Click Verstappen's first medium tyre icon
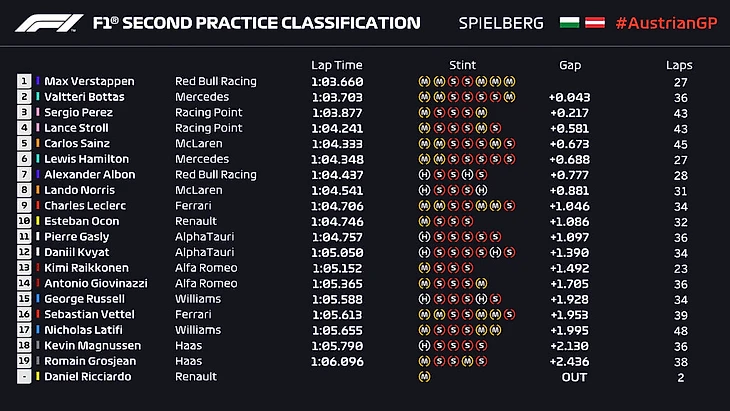This screenshot has width=730, height=411. tap(425, 81)
